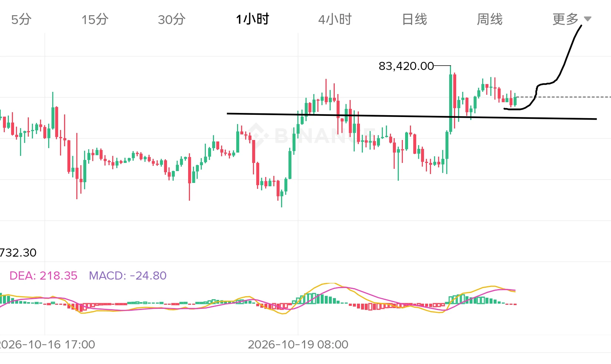
Task: Click the dropdown arrow beside 更多
Action: [587, 19]
